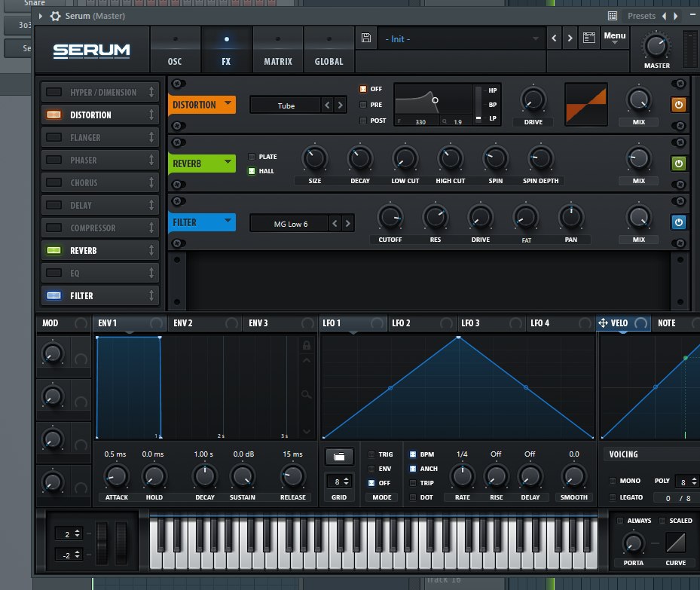Enable the Delay effect toggle
Viewport: 700px width, 590px height.
point(54,205)
